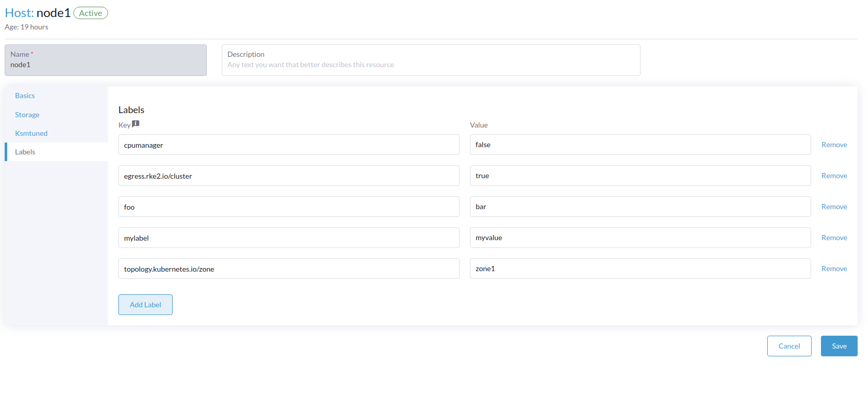Edit the mylabel key field
The width and height of the screenshot is (868, 393).
pyautogui.click(x=288, y=238)
